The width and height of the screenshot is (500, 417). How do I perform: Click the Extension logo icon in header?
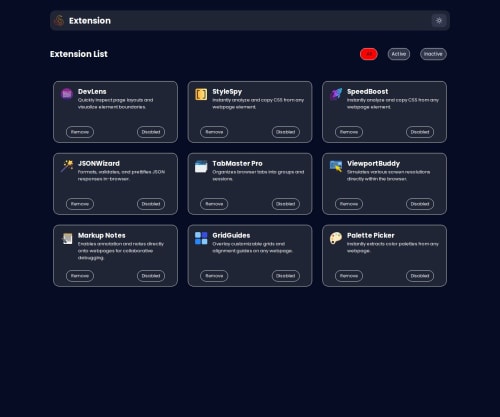[x=59, y=21]
